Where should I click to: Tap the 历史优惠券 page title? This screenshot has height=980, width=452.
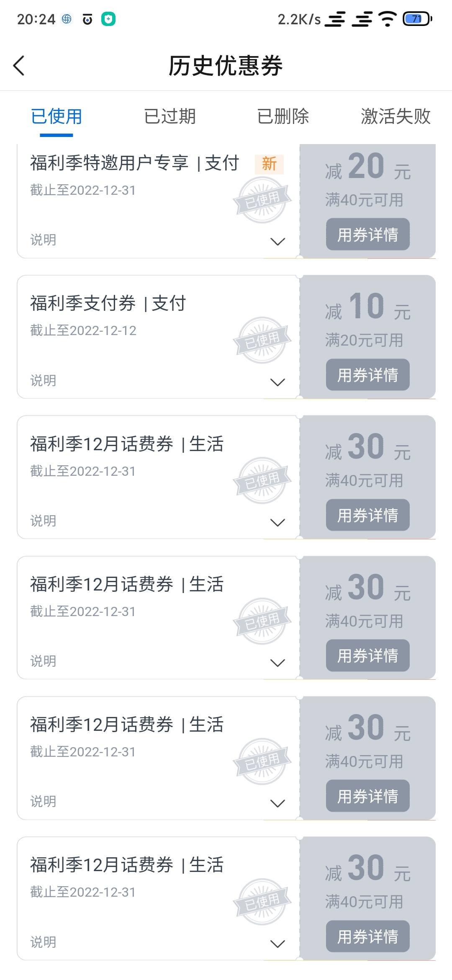pyautogui.click(x=226, y=66)
